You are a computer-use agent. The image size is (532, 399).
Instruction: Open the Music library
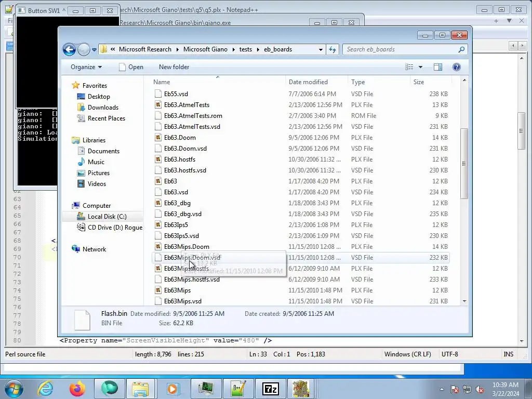[x=96, y=162]
